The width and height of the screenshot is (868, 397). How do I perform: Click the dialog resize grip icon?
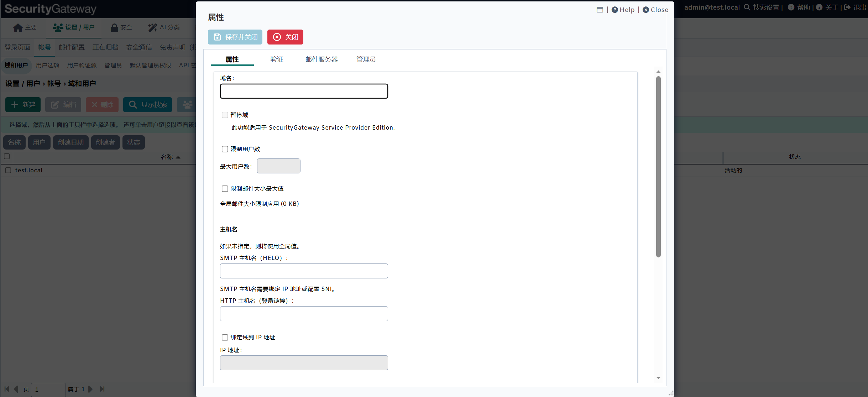[671, 393]
